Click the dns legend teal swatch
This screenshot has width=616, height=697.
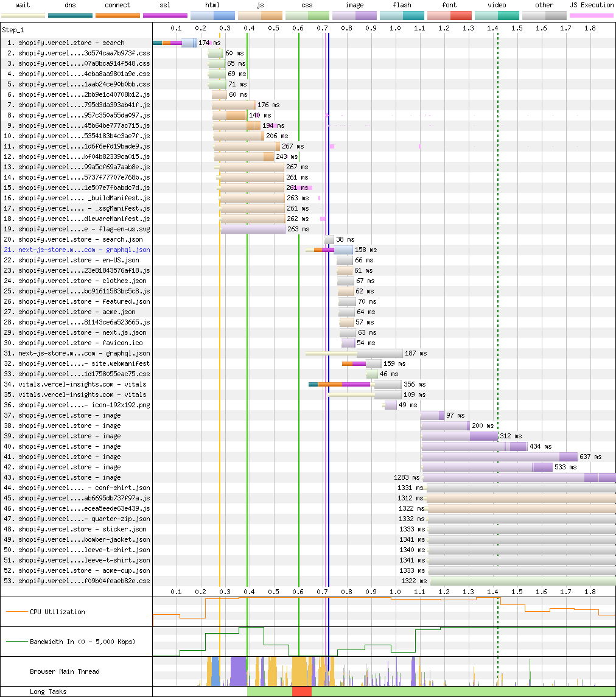coord(70,16)
